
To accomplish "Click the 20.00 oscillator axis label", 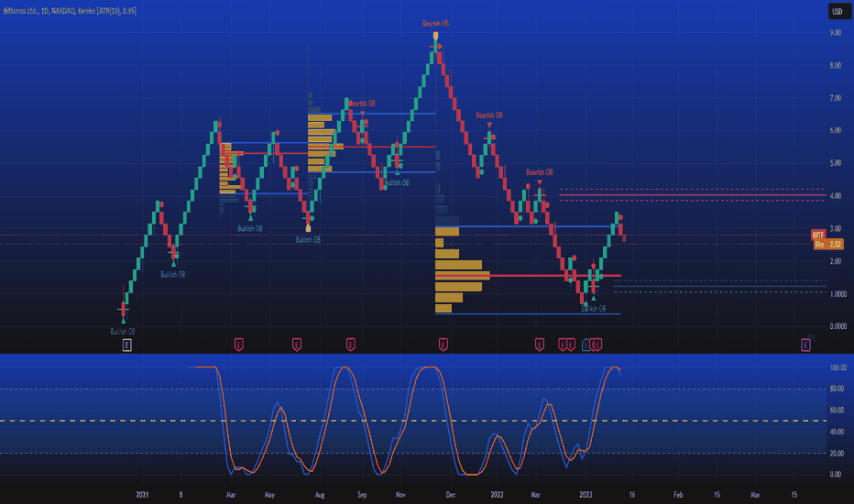I will pos(836,453).
